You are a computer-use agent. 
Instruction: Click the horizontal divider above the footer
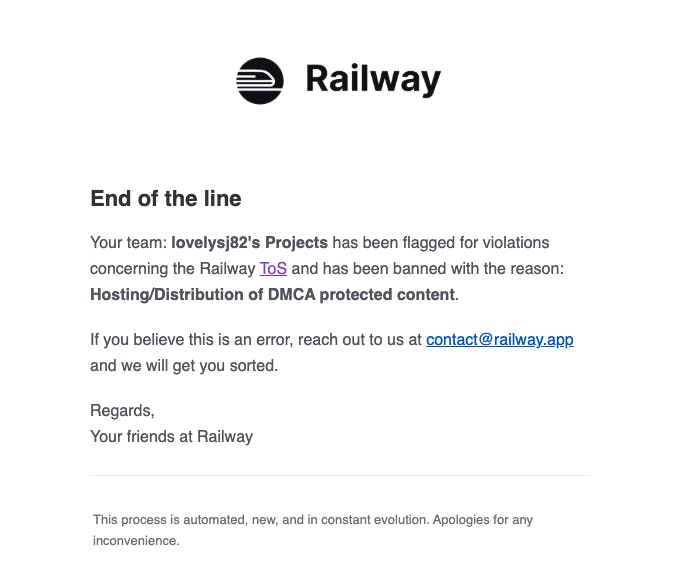340,475
